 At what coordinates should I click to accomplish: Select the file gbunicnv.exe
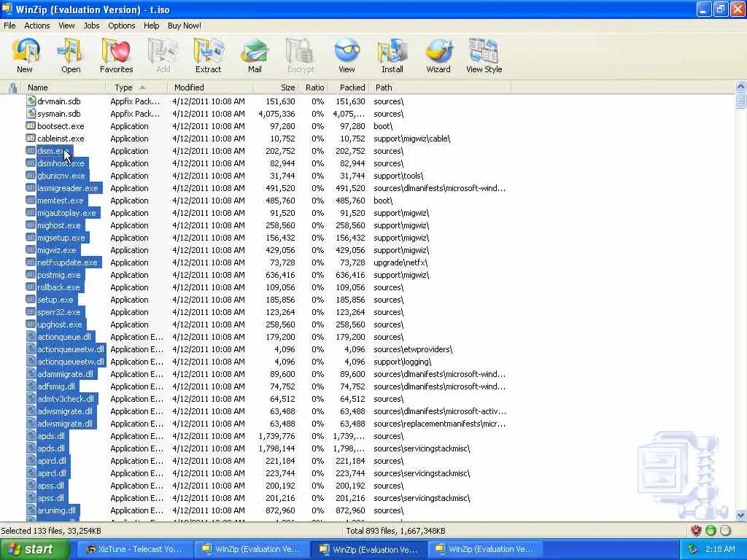[61, 176]
